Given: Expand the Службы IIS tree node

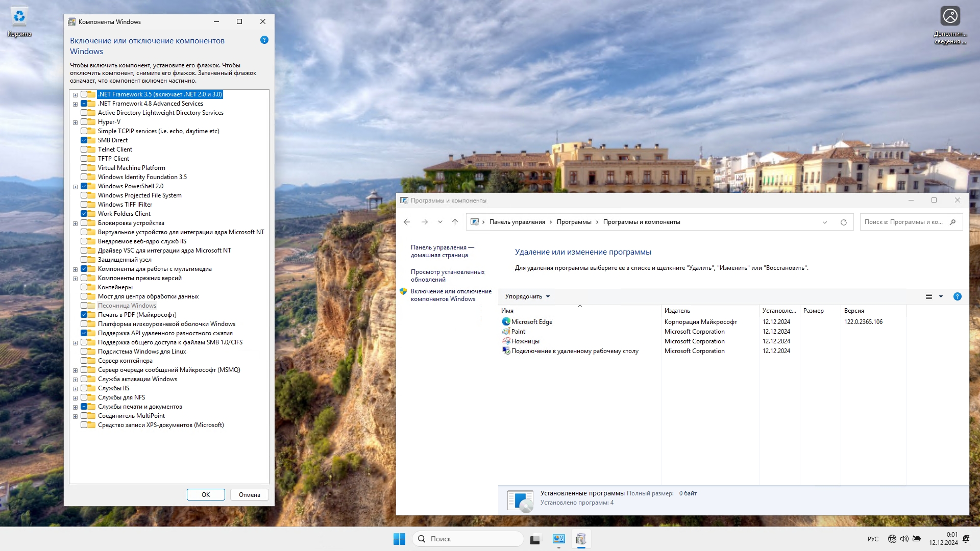Looking at the screenshot, I should click(75, 389).
